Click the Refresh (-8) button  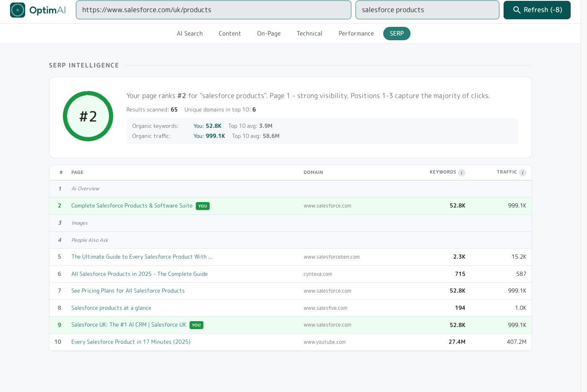(x=537, y=10)
